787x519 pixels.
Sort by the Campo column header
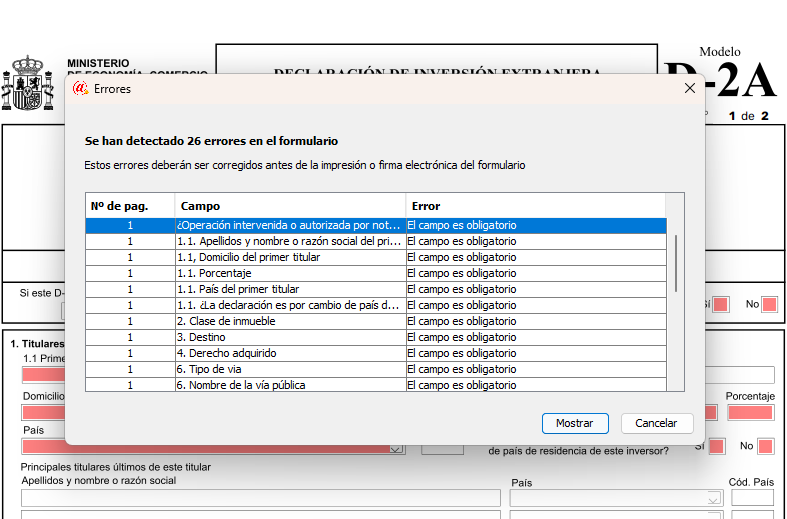tap(290, 206)
